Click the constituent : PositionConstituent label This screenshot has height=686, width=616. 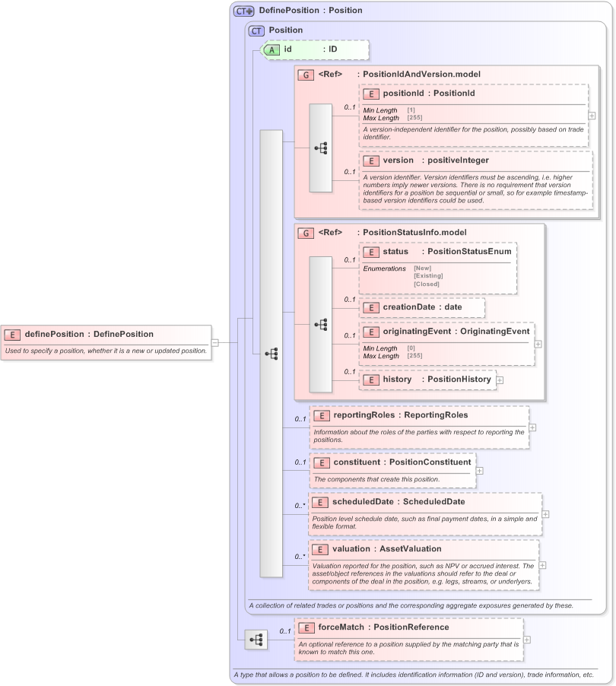(x=402, y=462)
